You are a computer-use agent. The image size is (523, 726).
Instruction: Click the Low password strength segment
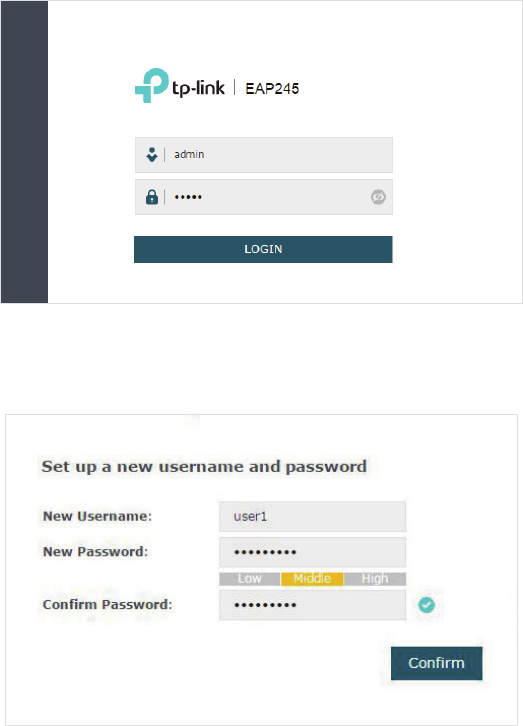pos(250,579)
